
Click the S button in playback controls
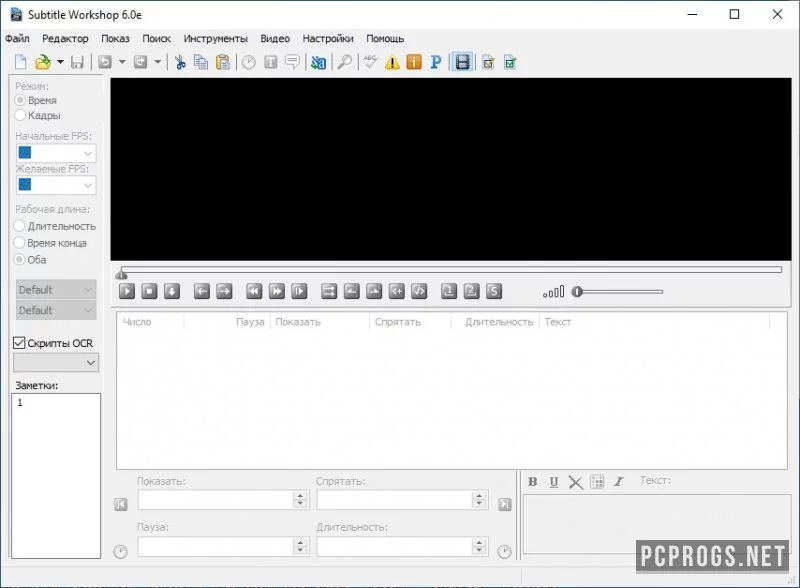click(x=494, y=291)
